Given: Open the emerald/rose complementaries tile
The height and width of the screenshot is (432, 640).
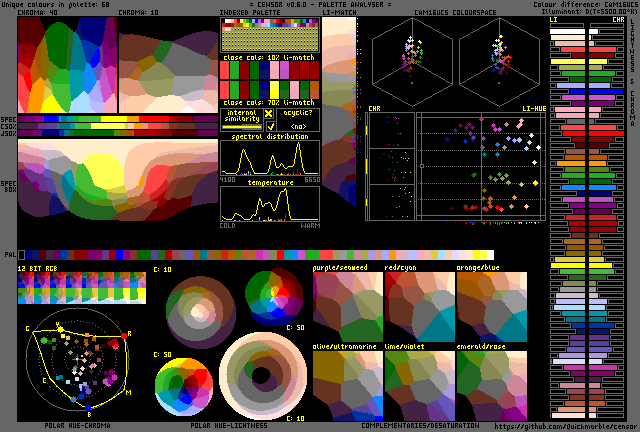Looking at the screenshot, I should tap(492, 386).
